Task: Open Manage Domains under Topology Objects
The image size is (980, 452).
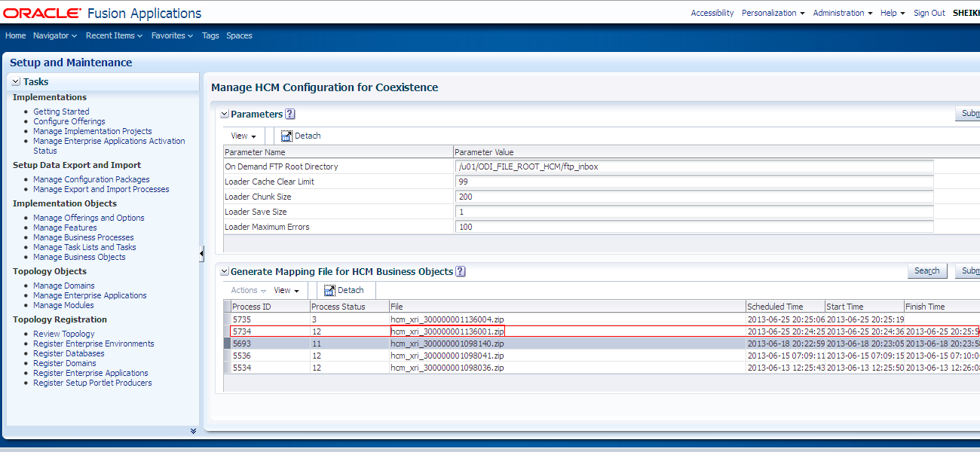Action: [x=64, y=286]
